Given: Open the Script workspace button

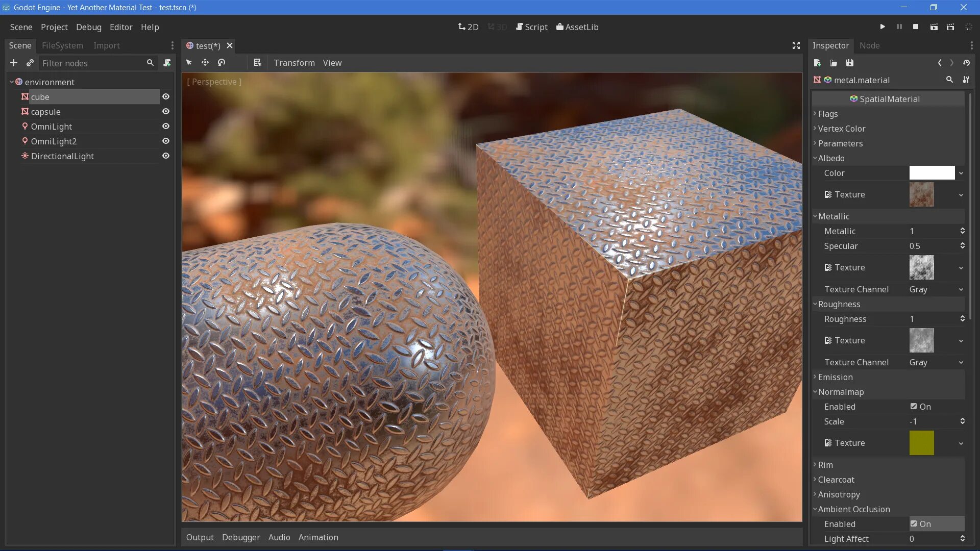Looking at the screenshot, I should [531, 27].
